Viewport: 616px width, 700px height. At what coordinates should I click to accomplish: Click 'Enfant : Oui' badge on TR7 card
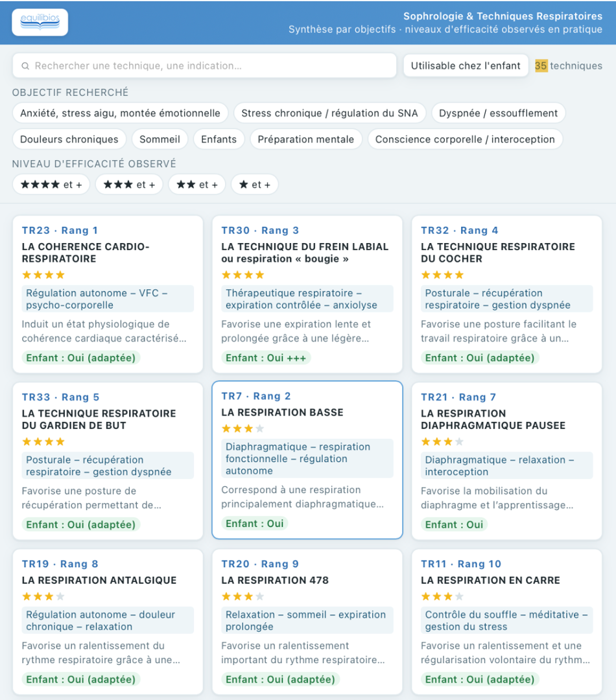(255, 524)
